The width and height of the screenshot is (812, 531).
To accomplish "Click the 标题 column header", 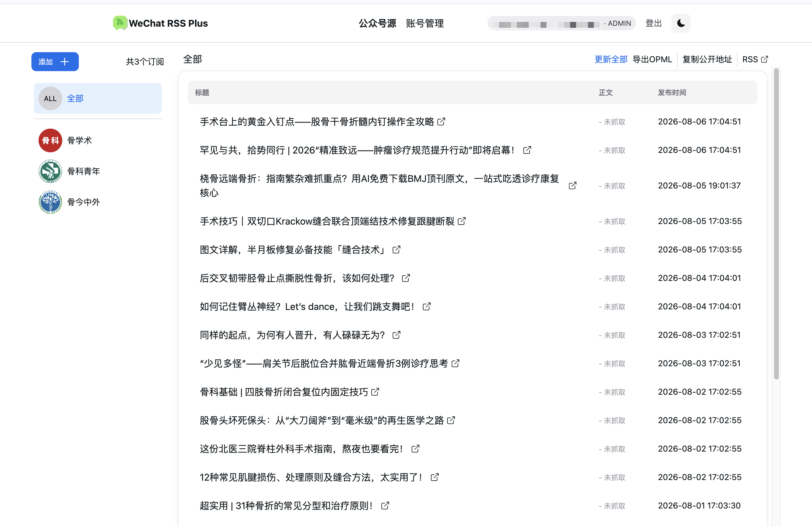I will coord(202,93).
